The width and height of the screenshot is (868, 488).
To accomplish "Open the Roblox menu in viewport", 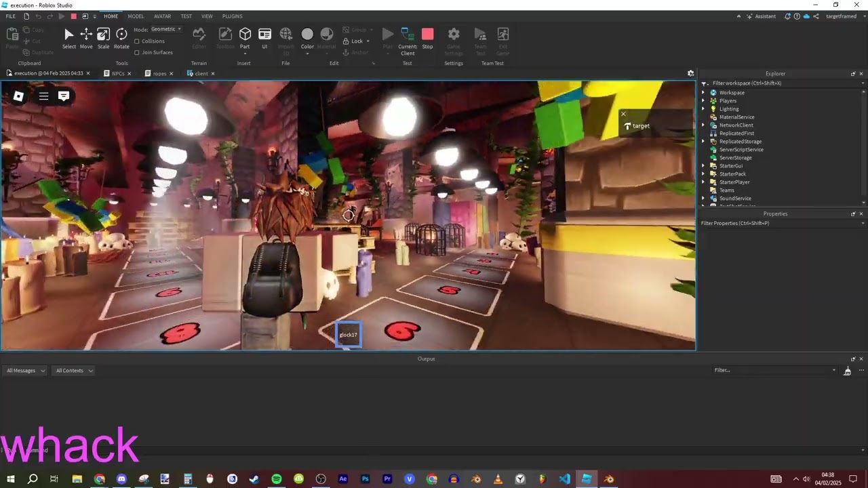I will (x=18, y=96).
